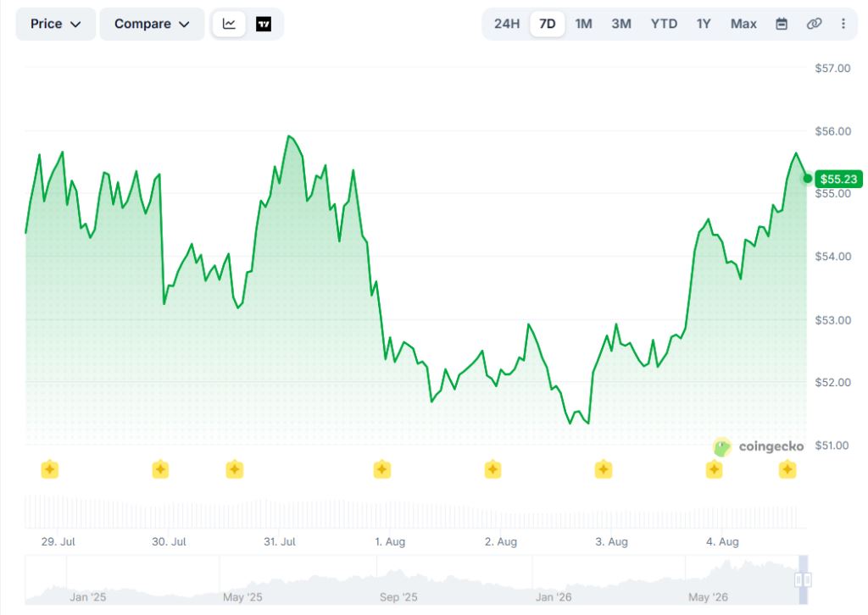Open the Price dropdown
Image resolution: width=868 pixels, height=615 pixels.
55,24
